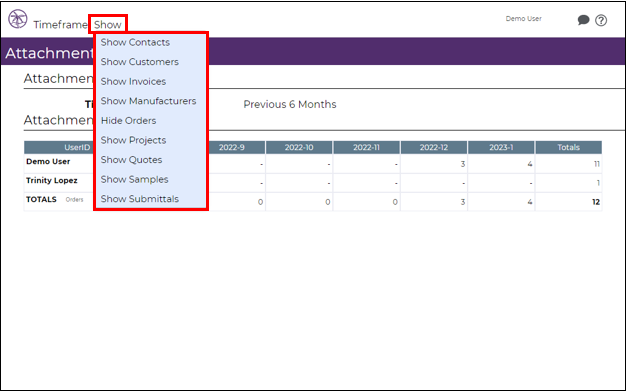This screenshot has height=391, width=626.
Task: Select the Trinity Lopez row label
Action: (x=52, y=181)
